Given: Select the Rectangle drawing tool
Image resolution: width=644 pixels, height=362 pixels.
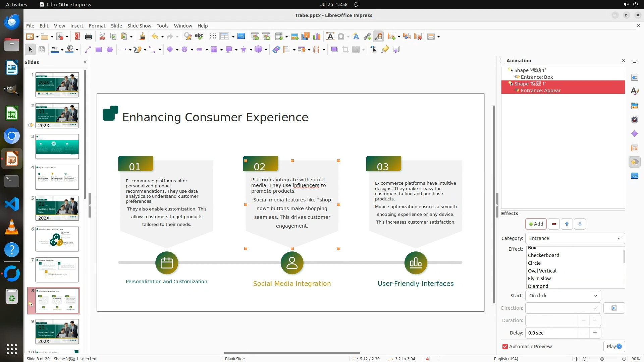Looking at the screenshot, I should (x=98, y=50).
